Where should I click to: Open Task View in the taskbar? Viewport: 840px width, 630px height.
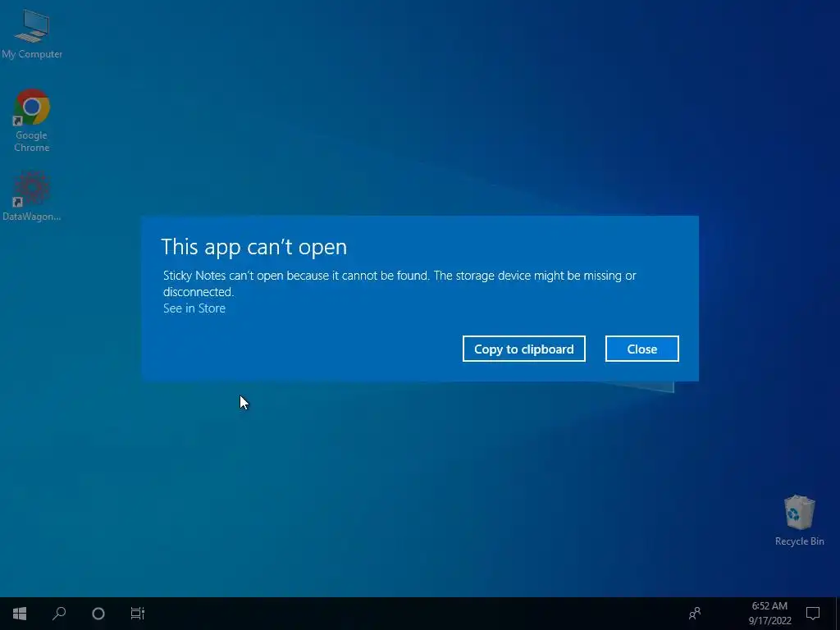pyautogui.click(x=138, y=614)
